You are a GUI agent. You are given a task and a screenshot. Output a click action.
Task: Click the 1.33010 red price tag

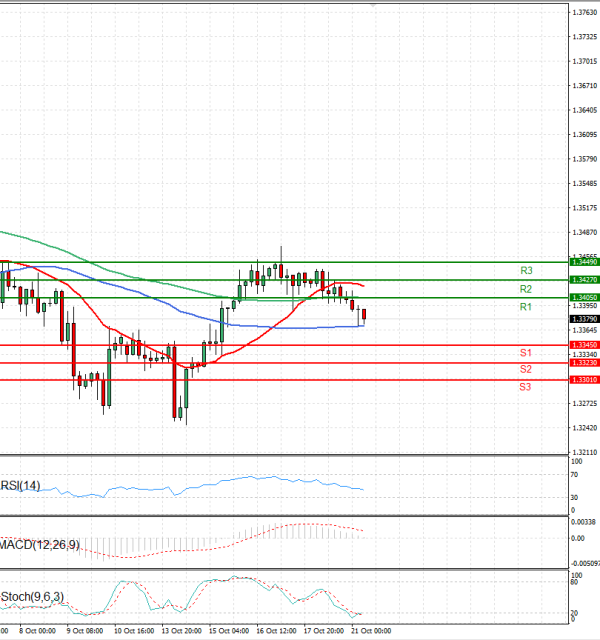pyautogui.click(x=584, y=380)
